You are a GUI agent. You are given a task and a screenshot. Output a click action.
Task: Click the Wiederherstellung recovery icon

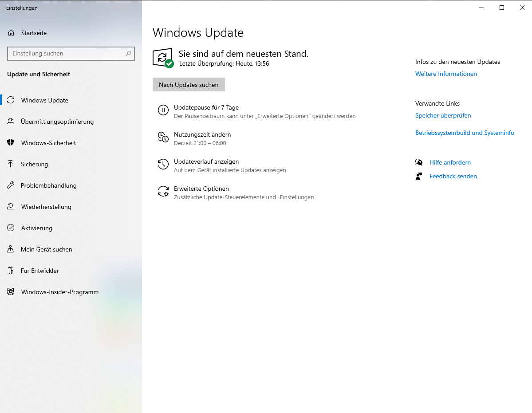click(11, 207)
